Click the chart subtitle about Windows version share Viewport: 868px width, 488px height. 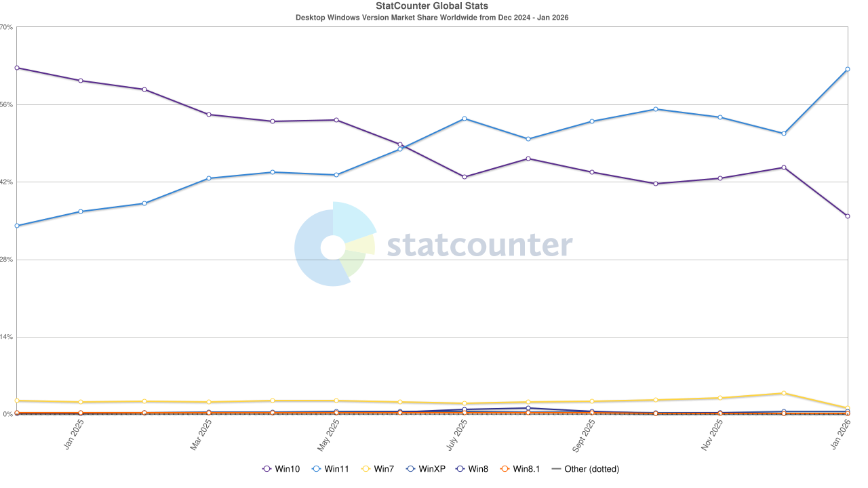(x=432, y=18)
